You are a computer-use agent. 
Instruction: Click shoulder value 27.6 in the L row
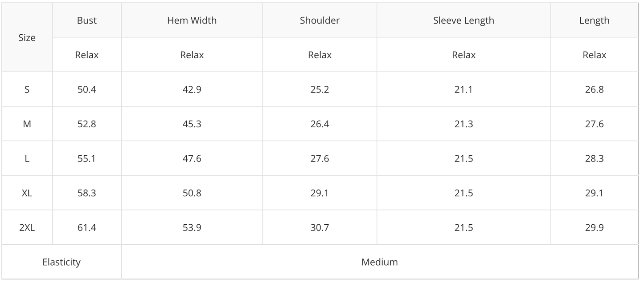point(320,159)
